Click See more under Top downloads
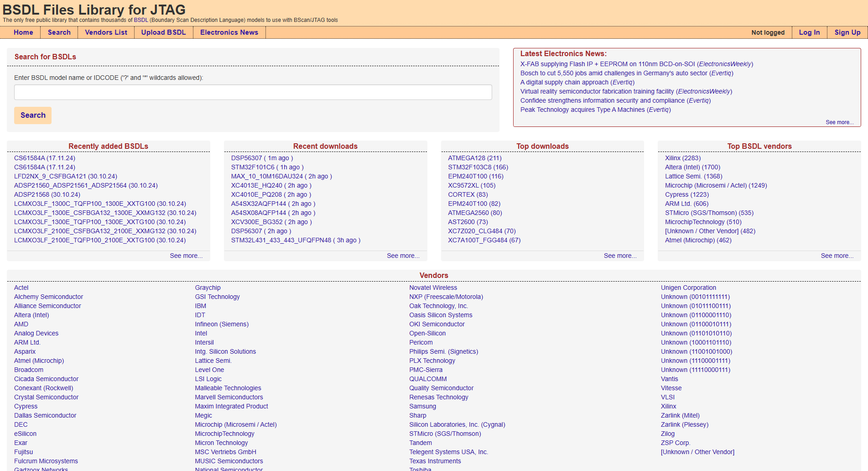The height and width of the screenshot is (471, 868). 620,256
